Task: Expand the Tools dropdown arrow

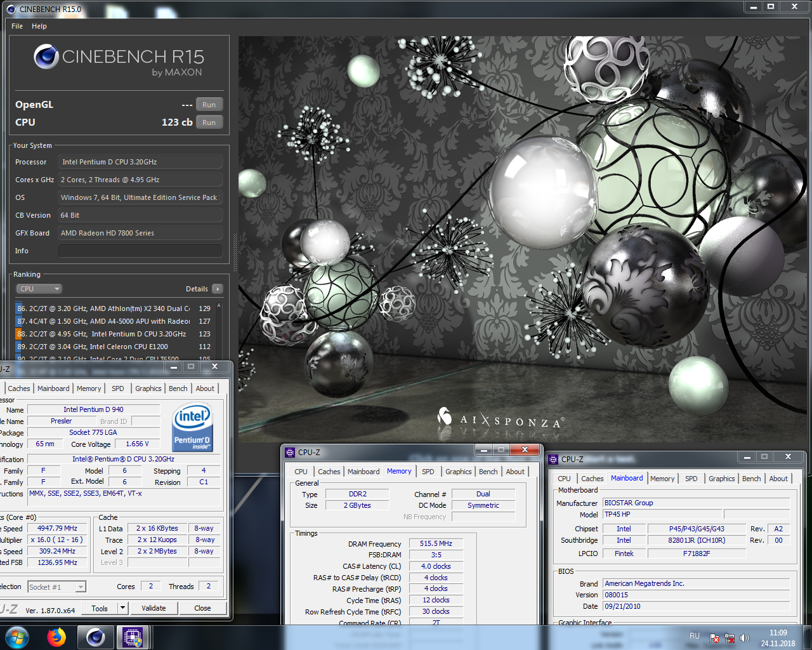Action: tap(123, 608)
